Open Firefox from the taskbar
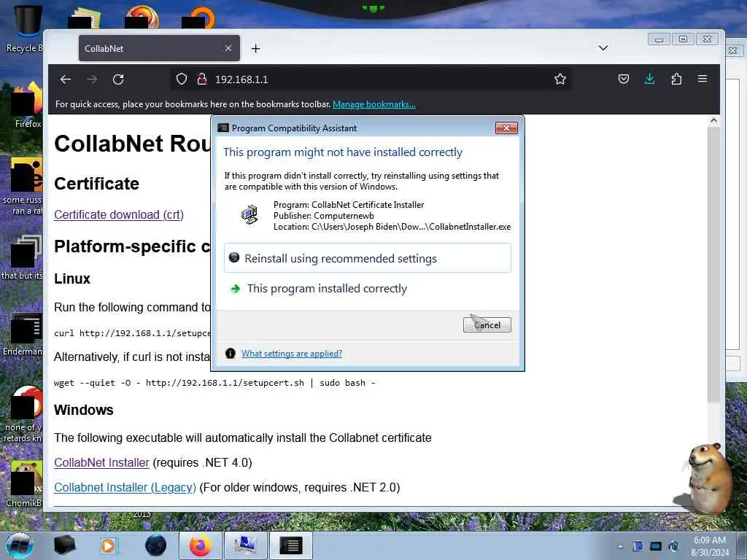 200,545
